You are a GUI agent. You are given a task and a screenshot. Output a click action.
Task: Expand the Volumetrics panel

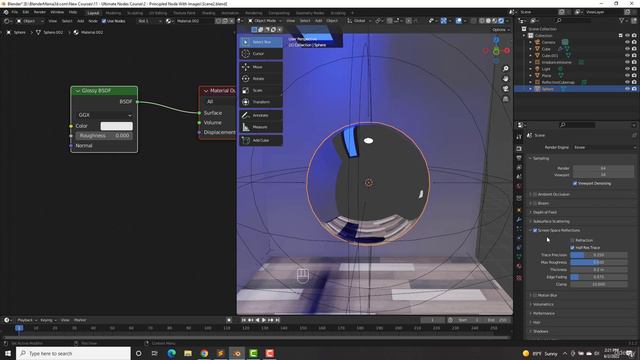[542, 304]
